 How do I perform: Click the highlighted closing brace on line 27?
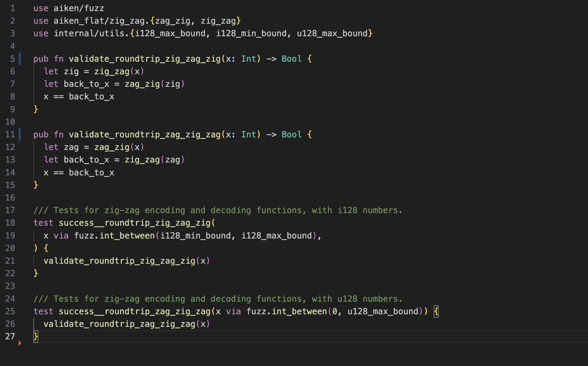(x=36, y=337)
